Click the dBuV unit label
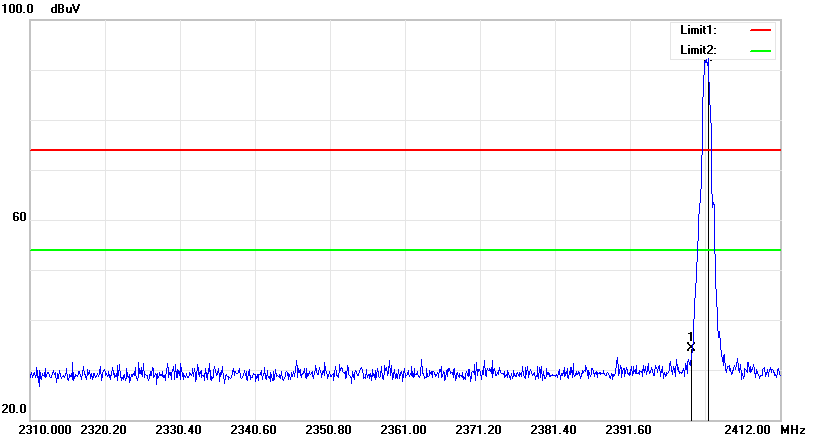The width and height of the screenshot is (816, 440). pyautogui.click(x=65, y=9)
